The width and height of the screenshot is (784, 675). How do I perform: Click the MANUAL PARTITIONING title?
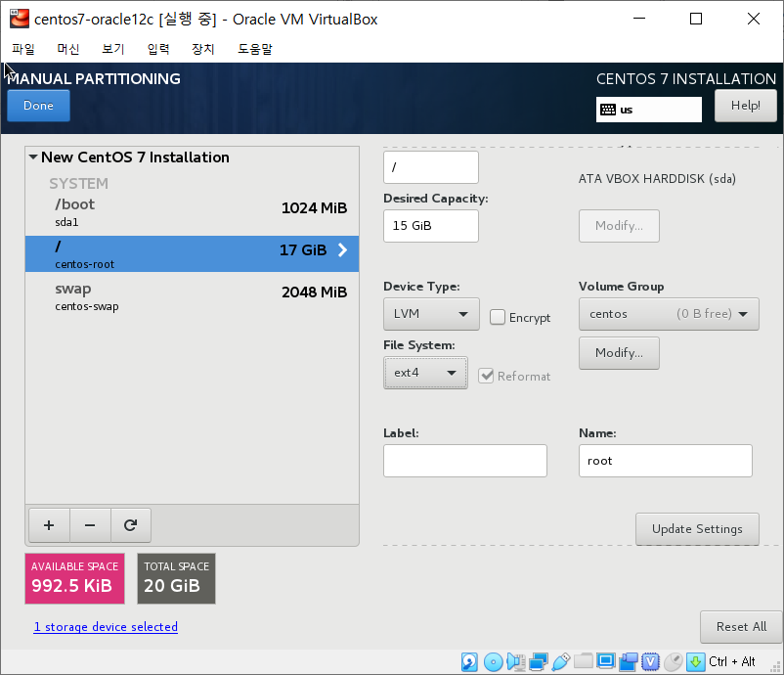pyautogui.click(x=94, y=78)
